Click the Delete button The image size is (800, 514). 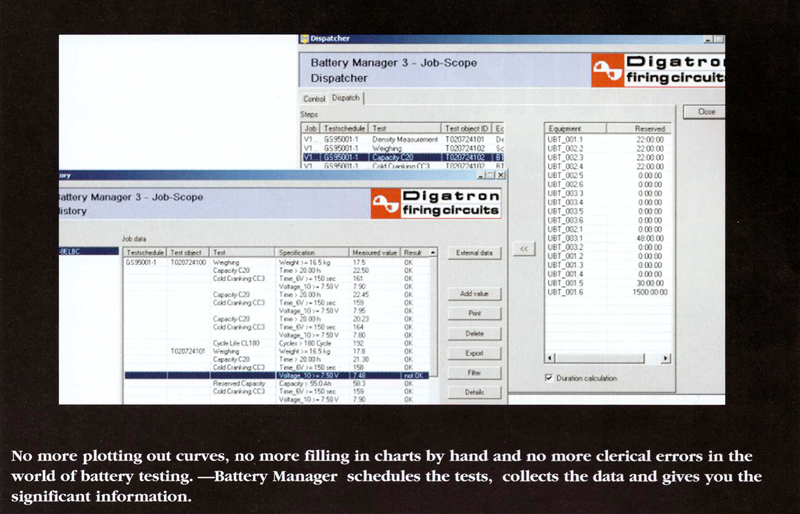[x=474, y=333]
